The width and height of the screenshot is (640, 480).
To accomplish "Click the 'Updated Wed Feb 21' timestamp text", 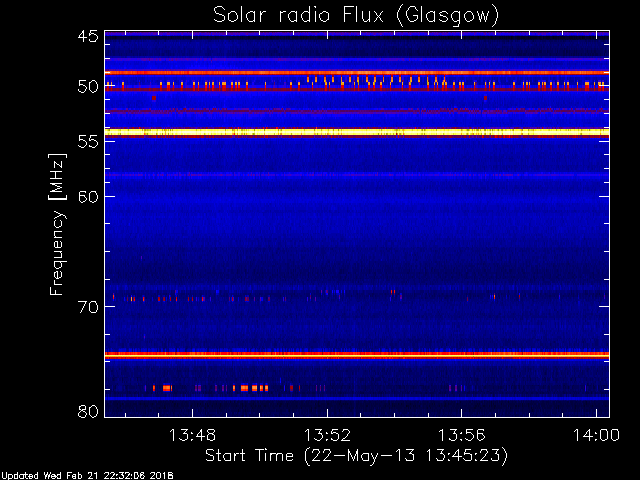I will pos(87,476).
